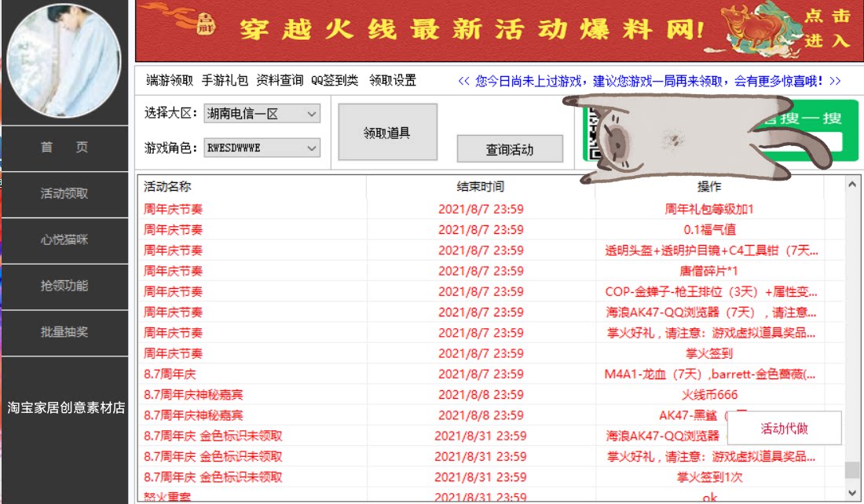
Task: Click the 领取道具 button
Action: tap(387, 131)
